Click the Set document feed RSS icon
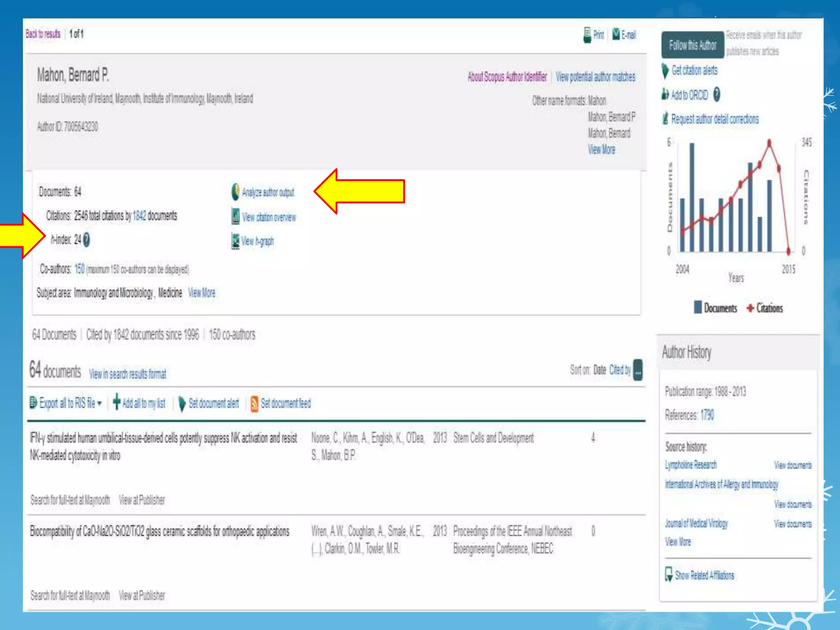The width and height of the screenshot is (840, 630). [x=254, y=404]
